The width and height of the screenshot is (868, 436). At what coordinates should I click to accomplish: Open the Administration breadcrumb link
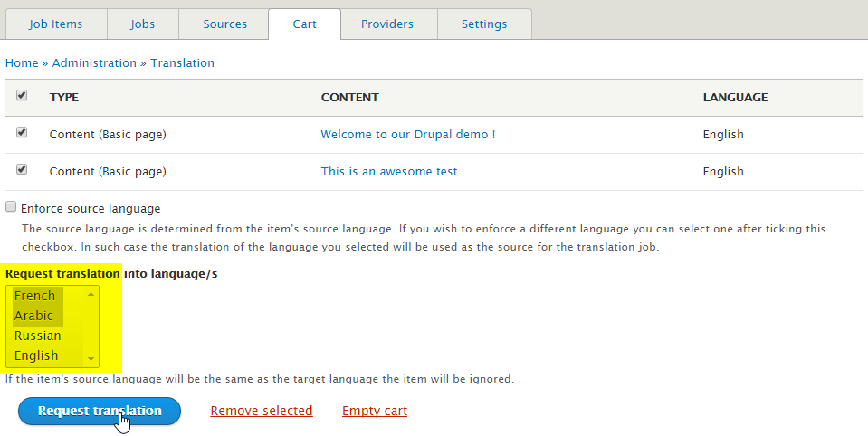click(94, 63)
